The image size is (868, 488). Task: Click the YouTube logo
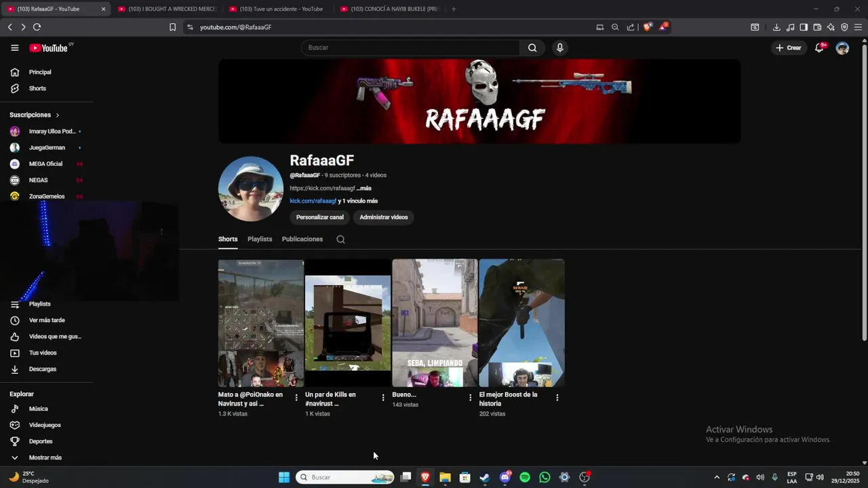48,48
